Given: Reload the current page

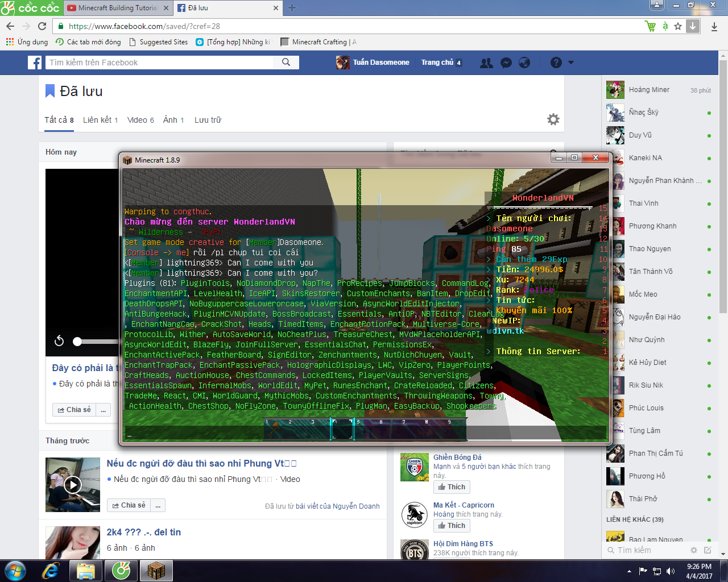Looking at the screenshot, I should tap(42, 26).
